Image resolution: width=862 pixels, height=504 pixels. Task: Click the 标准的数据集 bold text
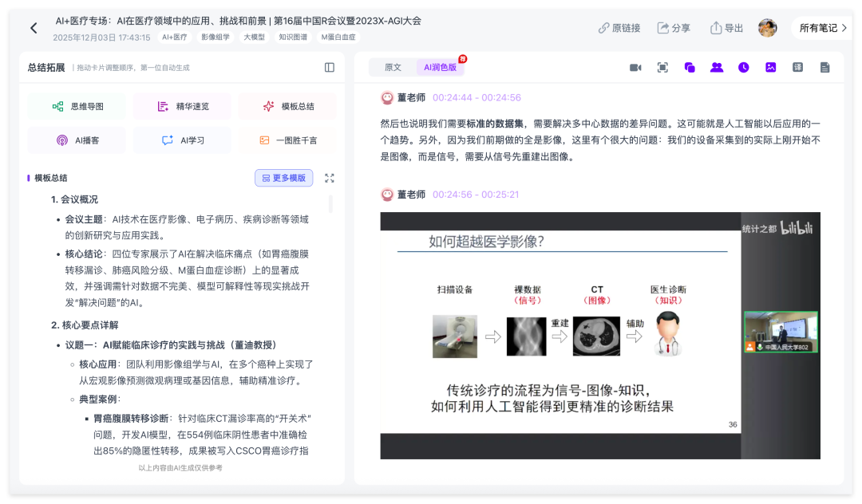pos(495,124)
